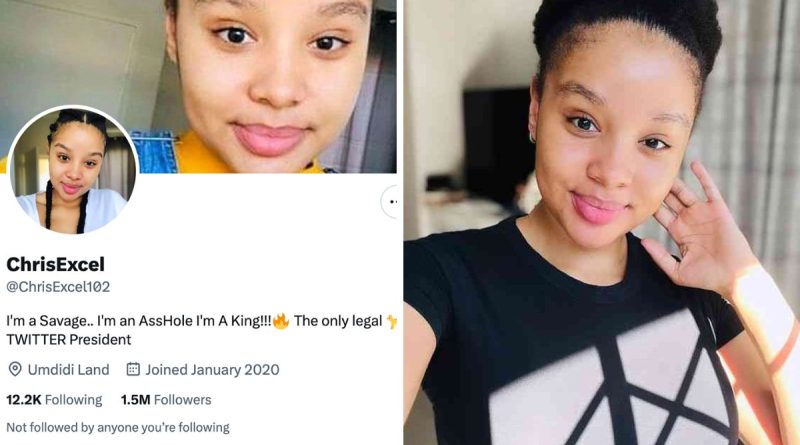Click the calendar icon beside Joined date
The image size is (800, 445).
pos(133,370)
